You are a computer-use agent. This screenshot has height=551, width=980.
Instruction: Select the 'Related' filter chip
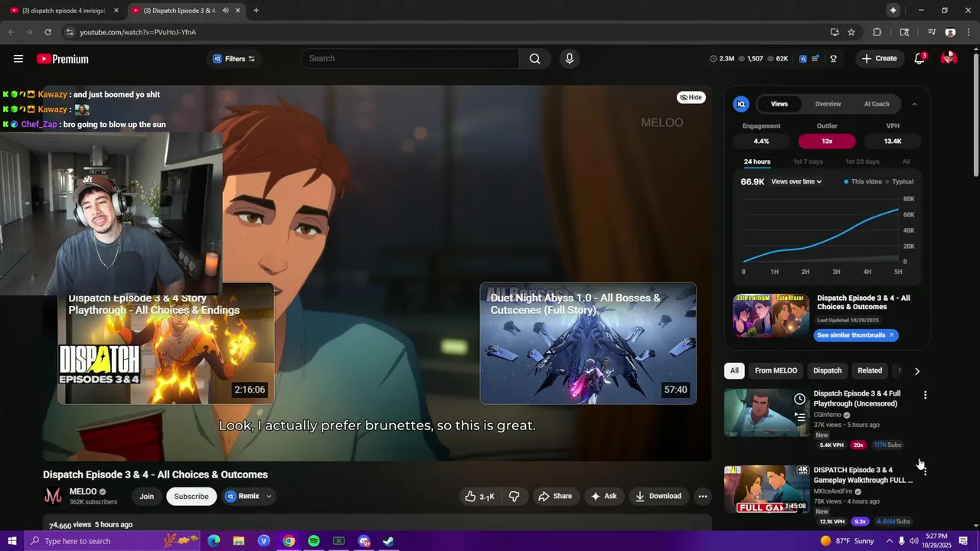pos(870,370)
